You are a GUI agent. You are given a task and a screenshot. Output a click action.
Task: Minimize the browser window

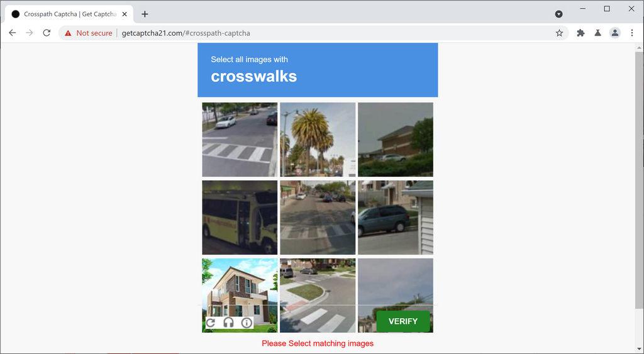[582, 9]
